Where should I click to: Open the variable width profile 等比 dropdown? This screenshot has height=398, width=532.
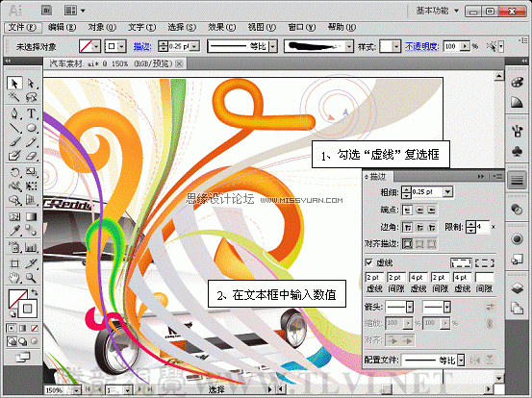click(x=273, y=46)
